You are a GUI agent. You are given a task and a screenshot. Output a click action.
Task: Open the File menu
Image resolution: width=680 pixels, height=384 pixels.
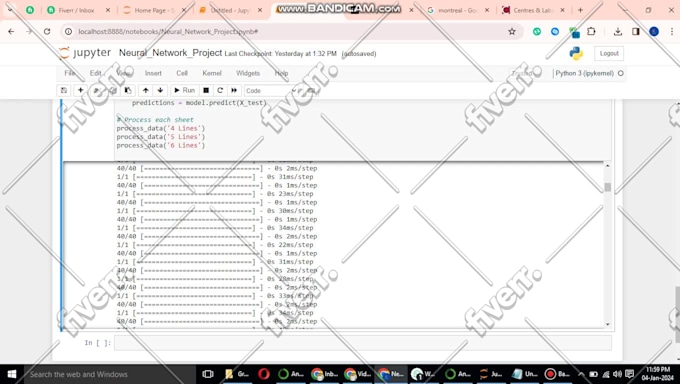[69, 73]
